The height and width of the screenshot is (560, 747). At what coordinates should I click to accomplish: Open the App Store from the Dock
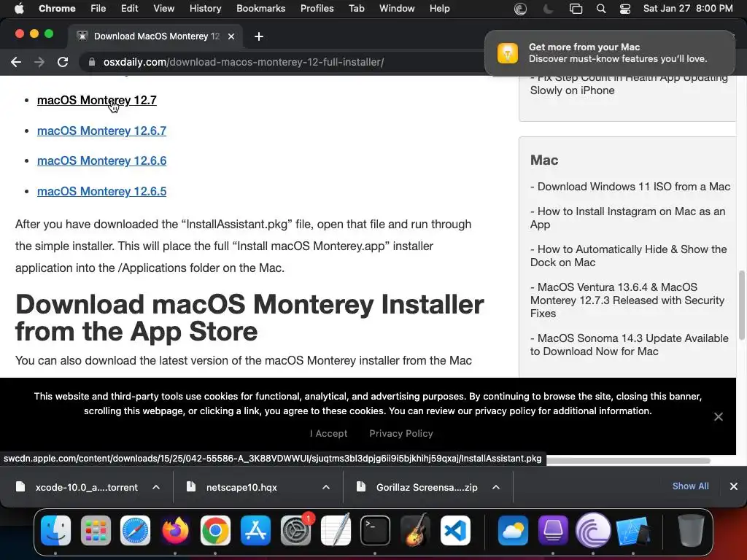tap(255, 530)
